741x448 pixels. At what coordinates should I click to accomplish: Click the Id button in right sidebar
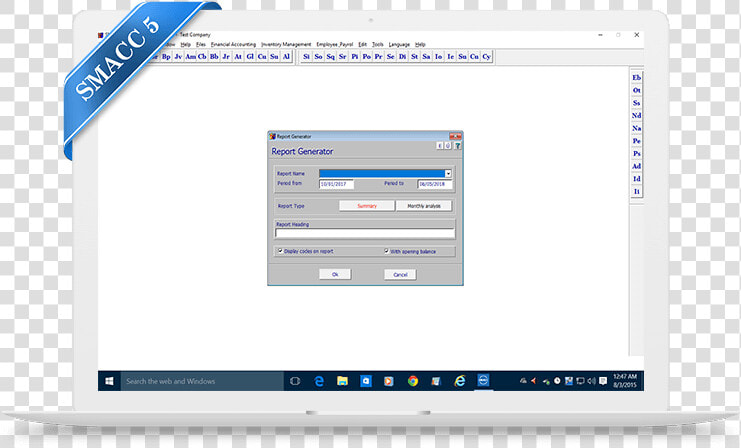637,179
